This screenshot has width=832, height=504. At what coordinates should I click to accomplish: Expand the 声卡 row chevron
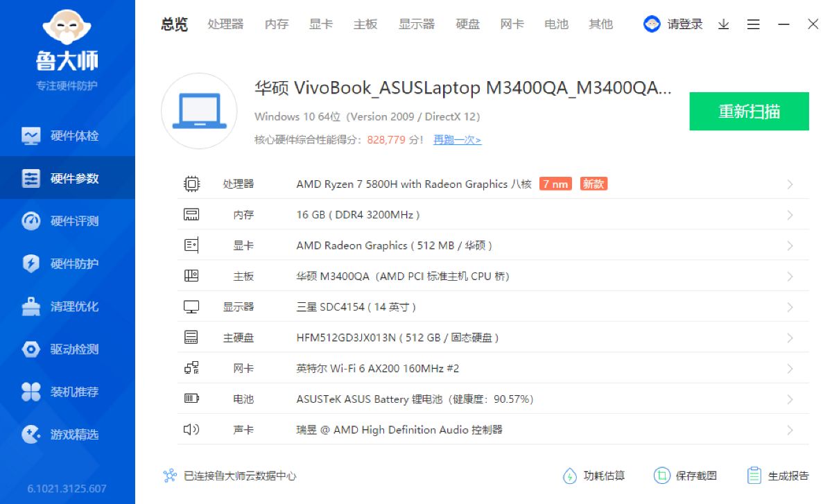pos(790,430)
